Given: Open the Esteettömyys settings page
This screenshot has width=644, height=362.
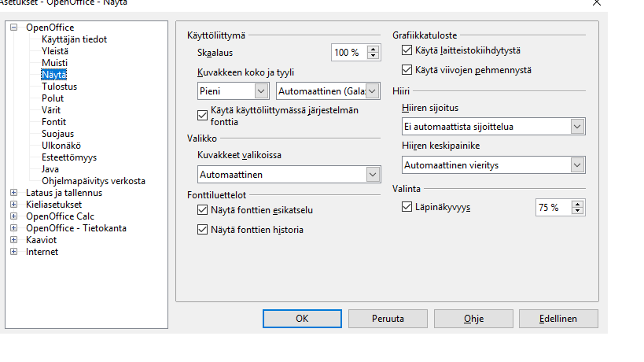Looking at the screenshot, I should pyautogui.click(x=69, y=157).
